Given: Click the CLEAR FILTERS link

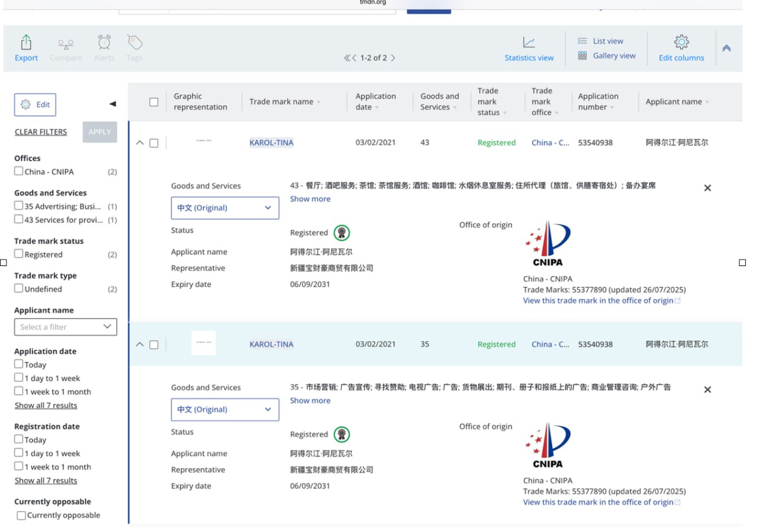Looking at the screenshot, I should [41, 132].
